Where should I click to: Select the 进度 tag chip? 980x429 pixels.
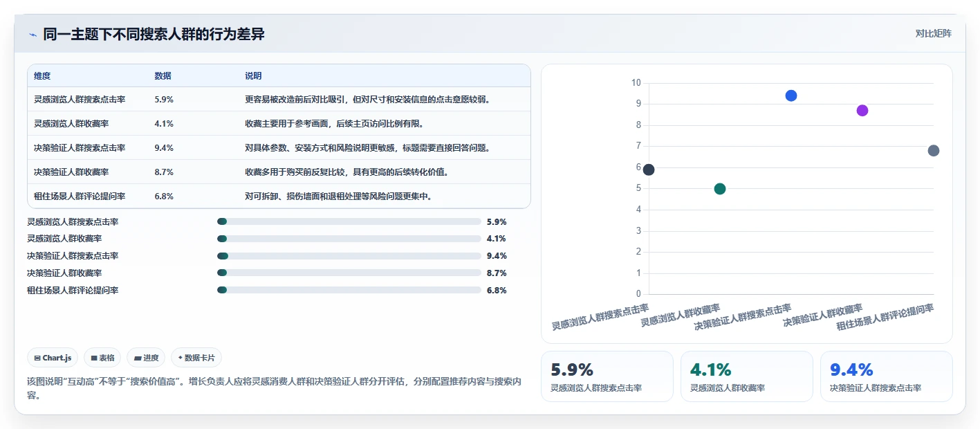pyautogui.click(x=146, y=358)
